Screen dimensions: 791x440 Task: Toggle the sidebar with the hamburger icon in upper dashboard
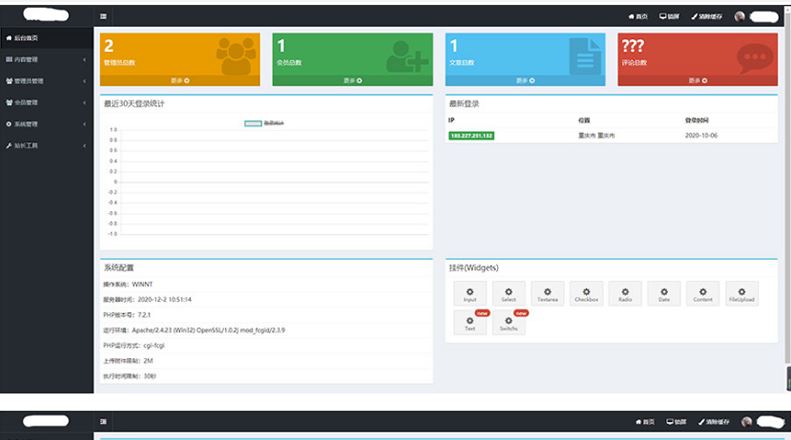tap(103, 16)
